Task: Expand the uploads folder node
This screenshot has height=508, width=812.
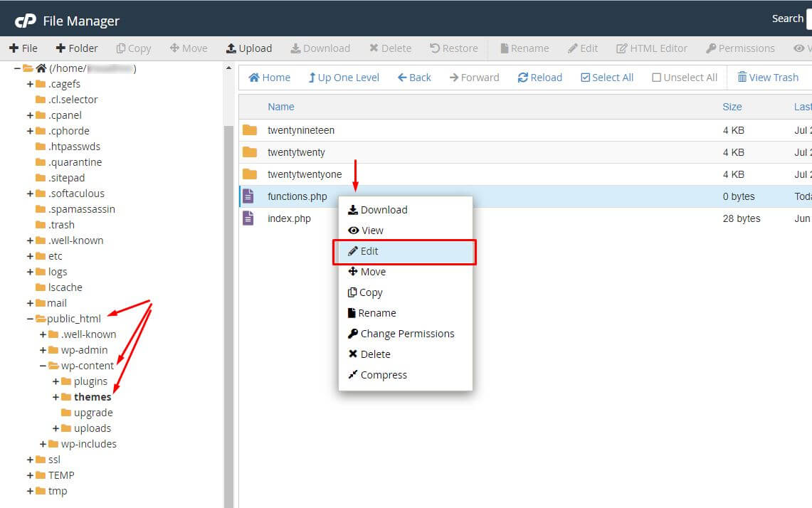Action: pyautogui.click(x=56, y=428)
